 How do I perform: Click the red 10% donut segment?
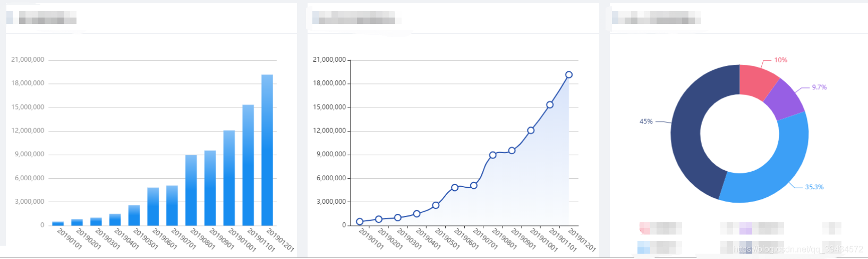[x=756, y=81]
